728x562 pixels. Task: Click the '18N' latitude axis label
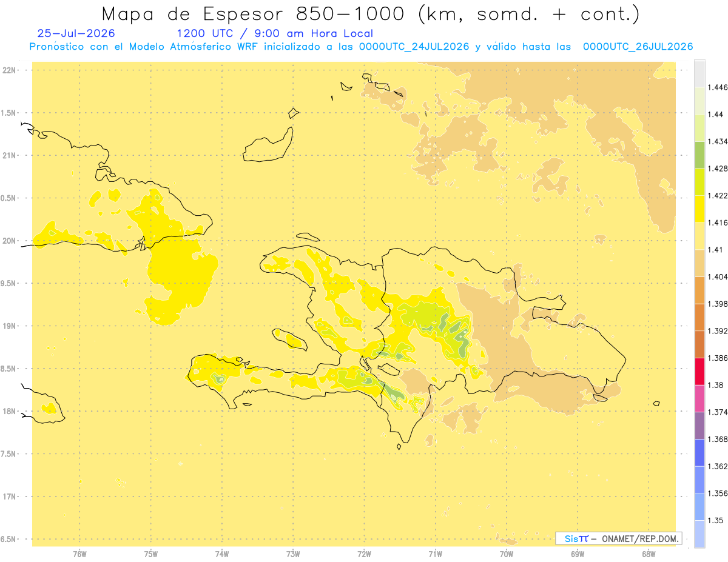tap(8, 411)
